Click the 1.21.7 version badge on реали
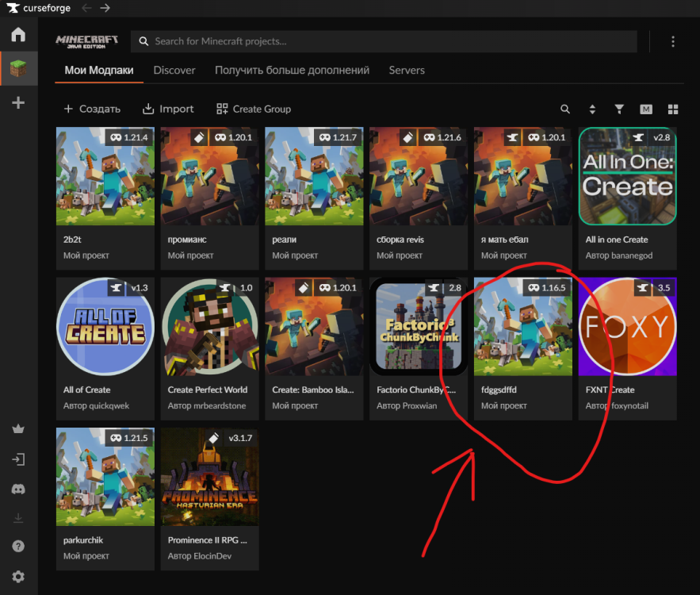This screenshot has height=595, width=700. (339, 137)
